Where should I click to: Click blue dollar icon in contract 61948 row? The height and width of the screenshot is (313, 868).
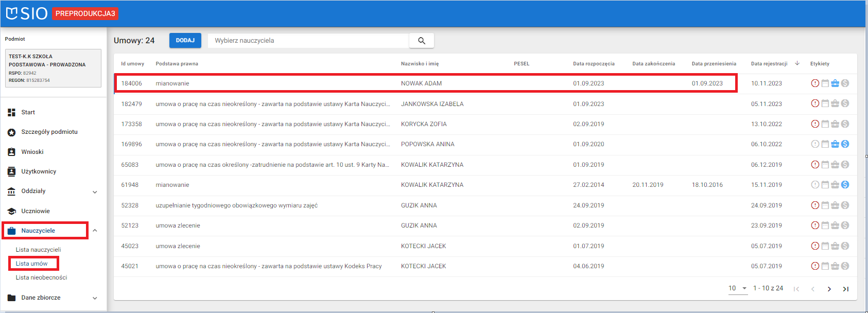click(845, 185)
